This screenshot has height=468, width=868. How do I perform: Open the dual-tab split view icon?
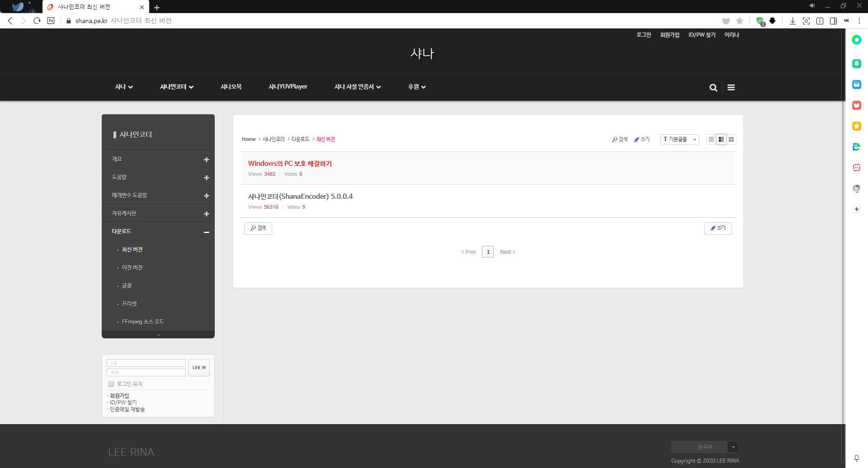(x=820, y=21)
